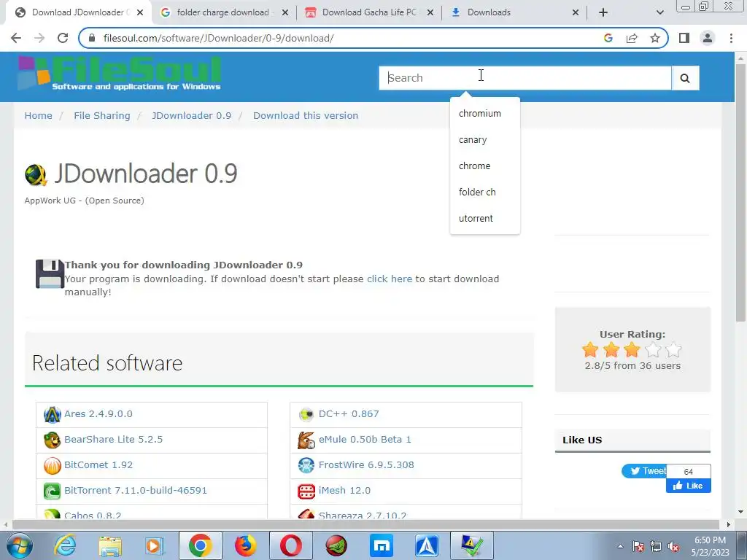The width and height of the screenshot is (747, 560).
Task: Reload the page with the refresh icon
Action: [63, 38]
